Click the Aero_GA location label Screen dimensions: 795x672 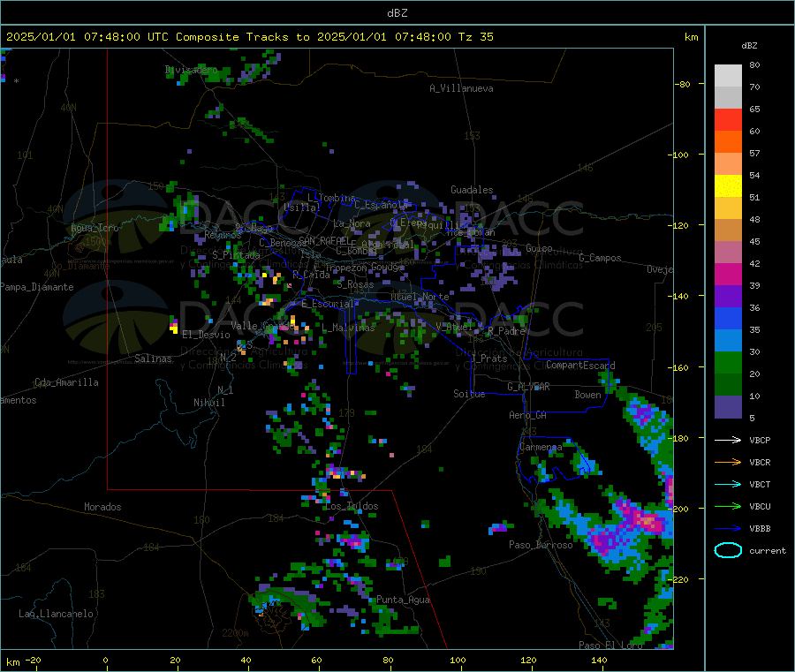point(528,415)
